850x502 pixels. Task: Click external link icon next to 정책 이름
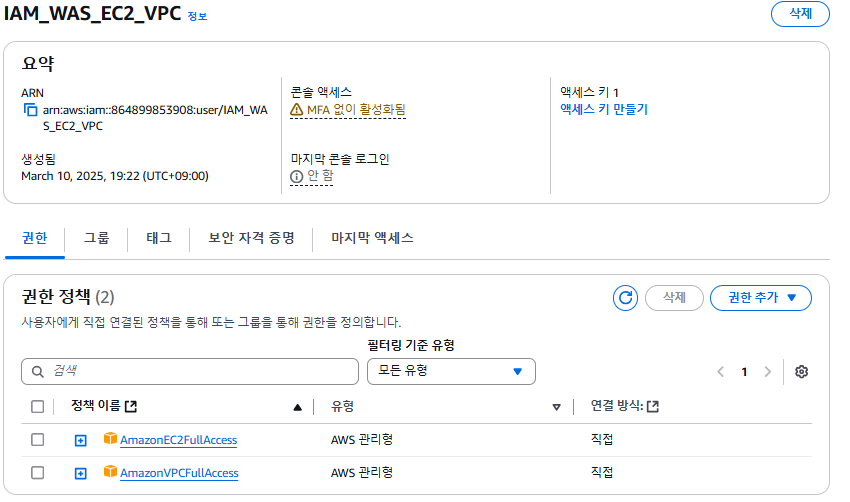[x=131, y=406]
